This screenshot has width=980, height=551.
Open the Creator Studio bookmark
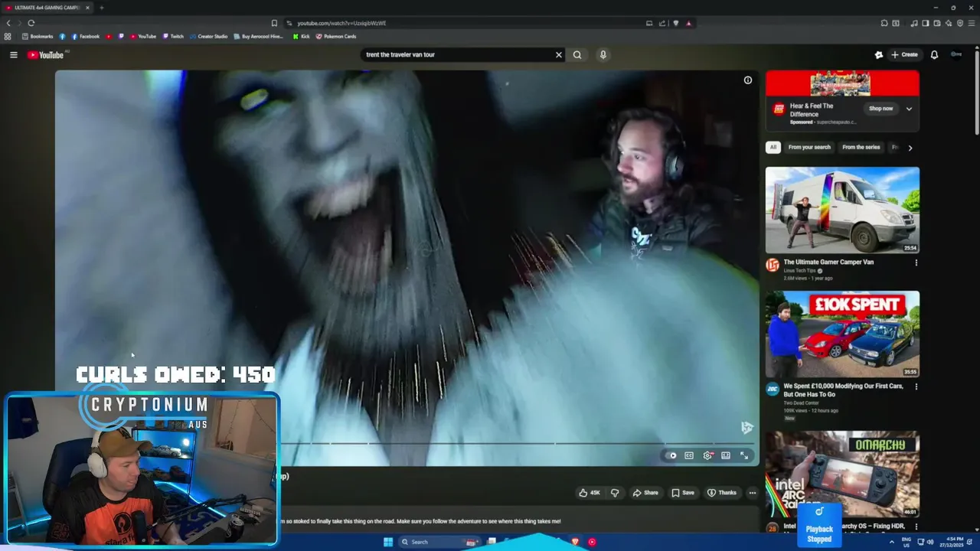pos(208,37)
